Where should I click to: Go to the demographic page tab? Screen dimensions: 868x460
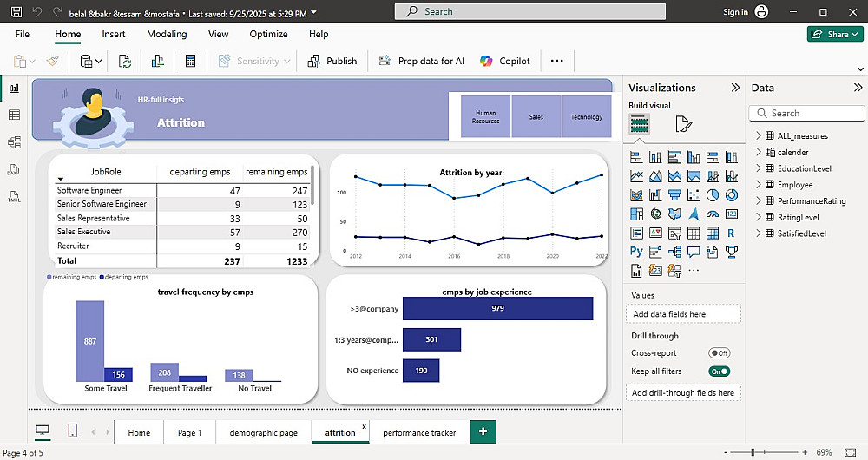click(264, 432)
